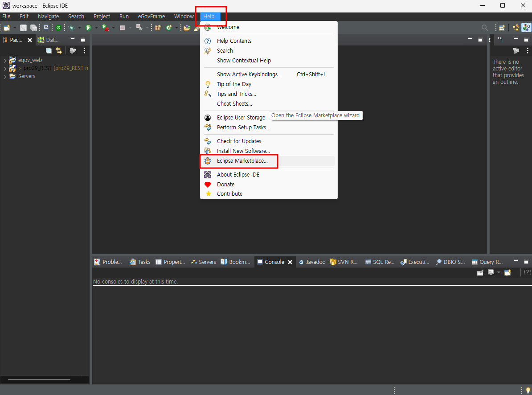
Task: Click the Save toolbar icon
Action: tap(23, 28)
